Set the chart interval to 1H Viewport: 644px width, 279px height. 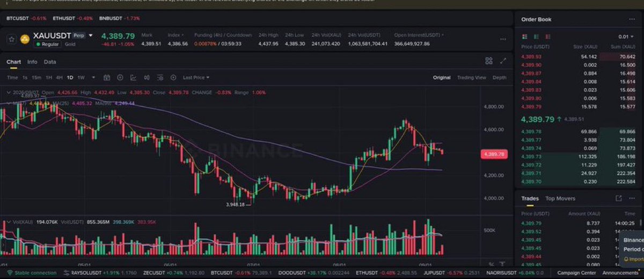point(49,77)
